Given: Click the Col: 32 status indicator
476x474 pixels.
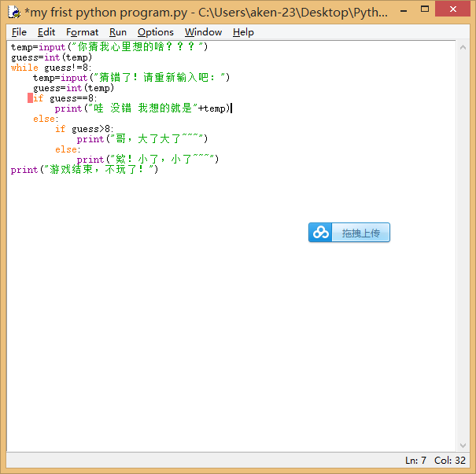Looking at the screenshot, I should [x=450, y=461].
